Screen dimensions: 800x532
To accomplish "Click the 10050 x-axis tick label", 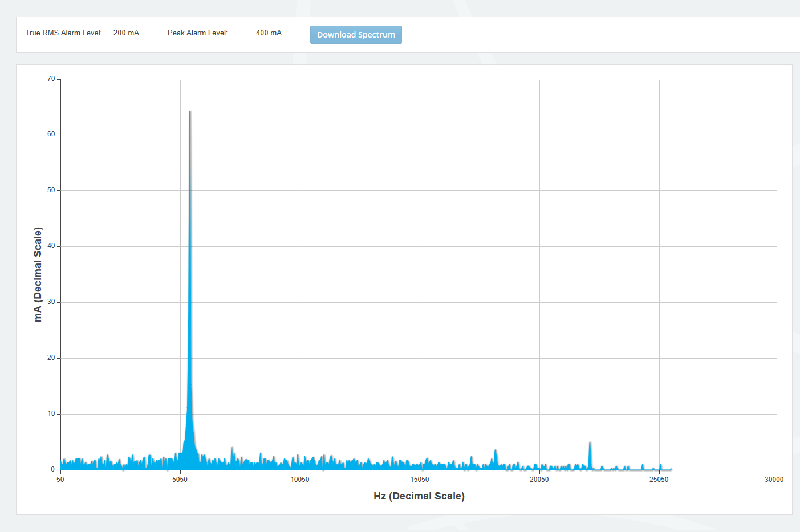I will (x=300, y=480).
